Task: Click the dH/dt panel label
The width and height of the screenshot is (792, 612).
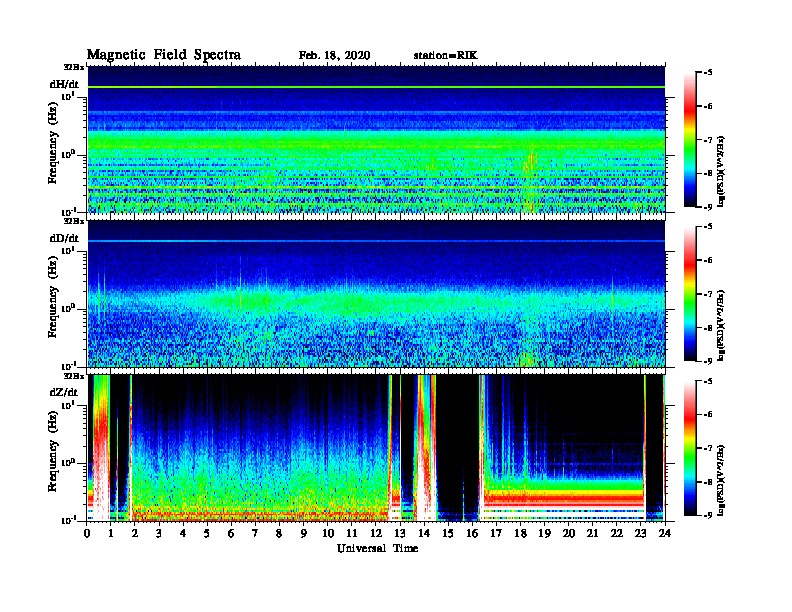Action: coord(64,84)
